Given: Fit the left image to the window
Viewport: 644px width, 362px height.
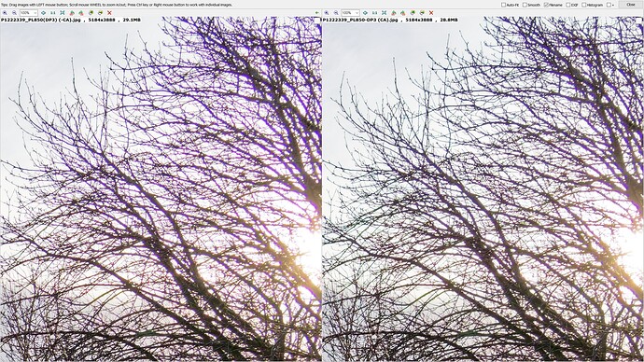Looking at the screenshot, I should pyautogui.click(x=43, y=13).
